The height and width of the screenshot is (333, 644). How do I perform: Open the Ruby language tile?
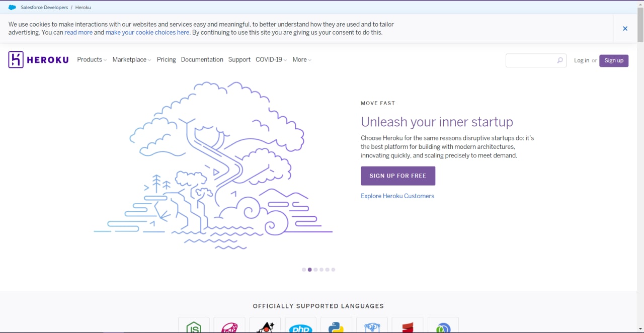pos(229,325)
